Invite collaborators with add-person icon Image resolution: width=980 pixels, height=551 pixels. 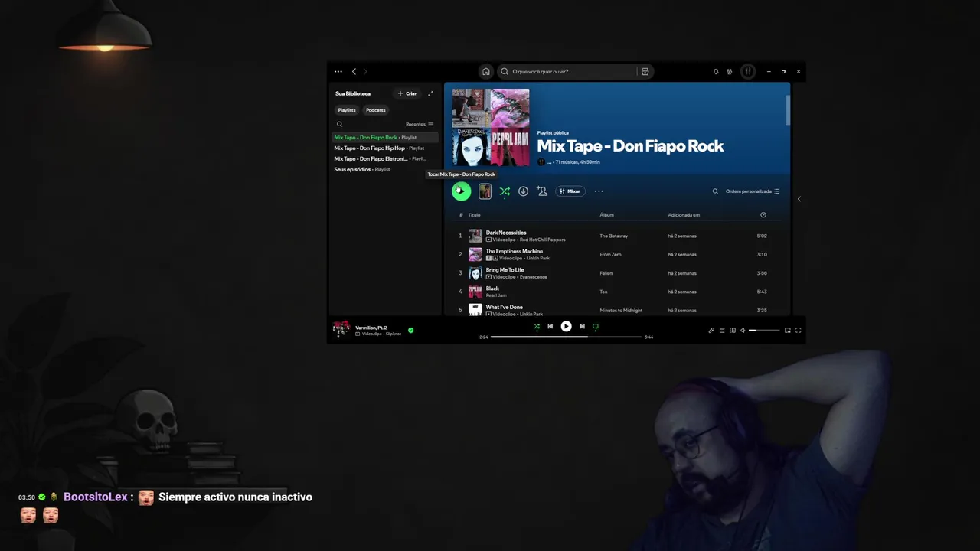(x=542, y=191)
